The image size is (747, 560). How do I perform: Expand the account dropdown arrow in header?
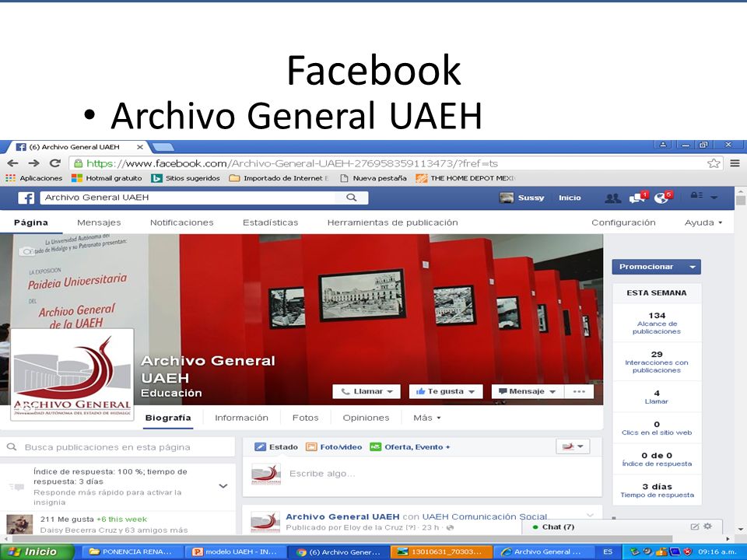[x=714, y=197]
